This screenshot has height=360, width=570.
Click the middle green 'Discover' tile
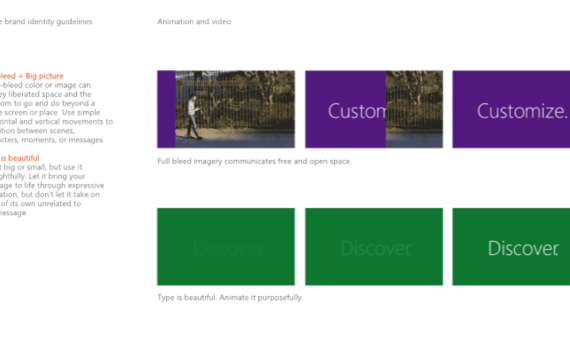click(x=374, y=247)
